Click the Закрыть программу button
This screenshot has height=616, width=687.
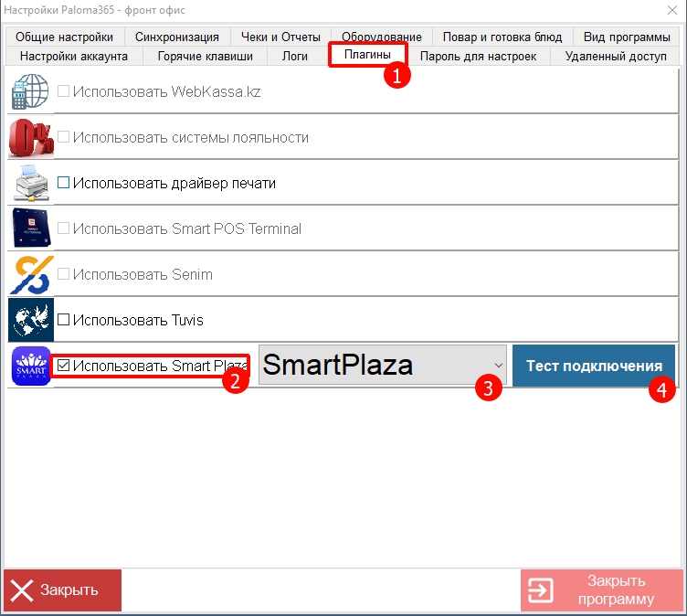click(x=601, y=590)
